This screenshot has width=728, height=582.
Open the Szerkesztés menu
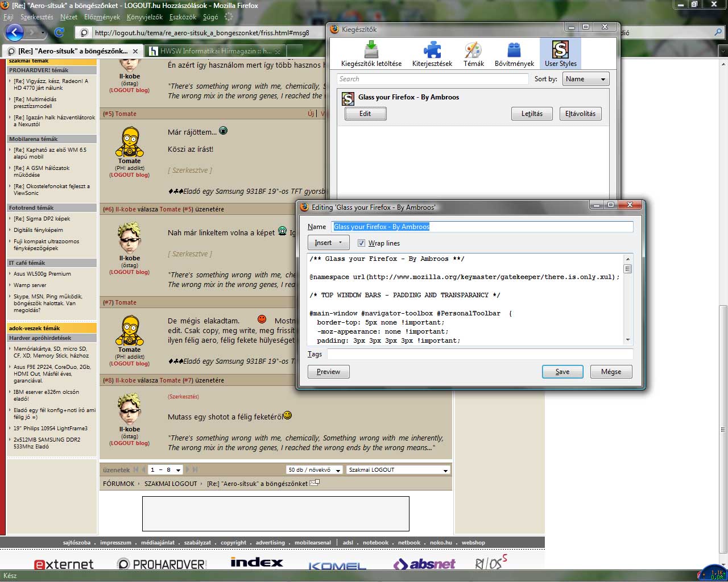point(37,17)
